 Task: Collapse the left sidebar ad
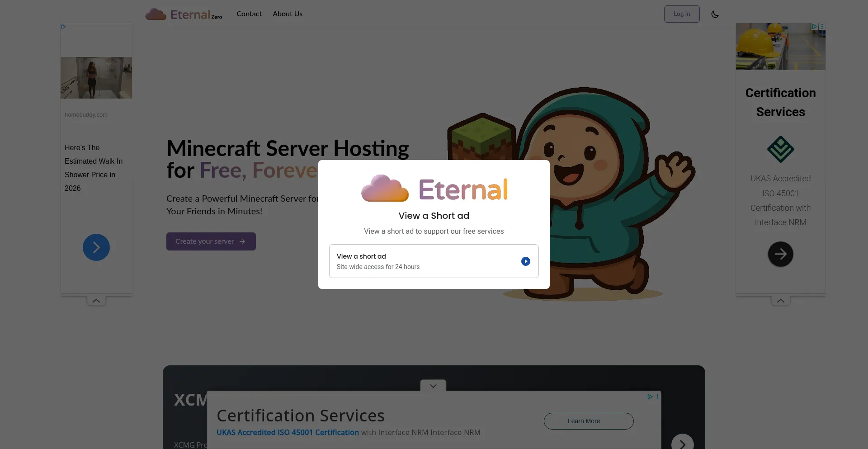96,301
